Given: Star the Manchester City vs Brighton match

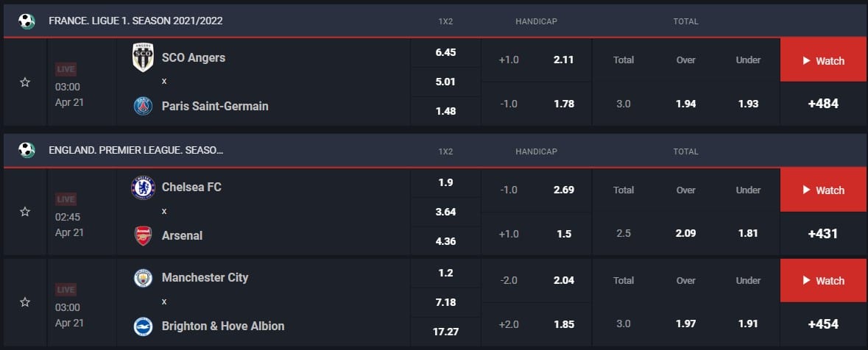Looking at the screenshot, I should 25,302.
